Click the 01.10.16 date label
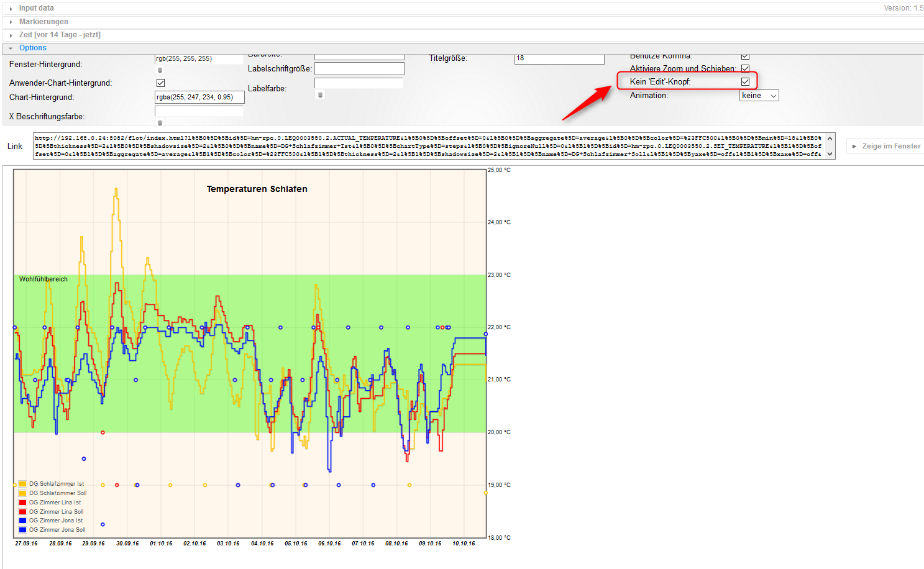This screenshot has height=569, width=924. pyautogui.click(x=161, y=544)
